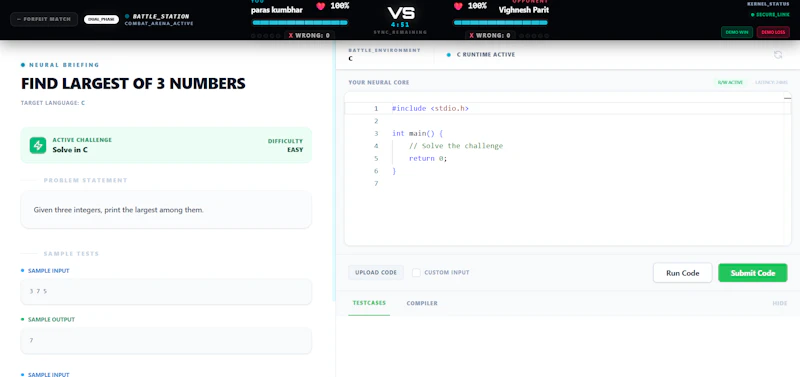
Task: Click the heart icon next to Vighnesh Parit
Action: pyautogui.click(x=458, y=6)
